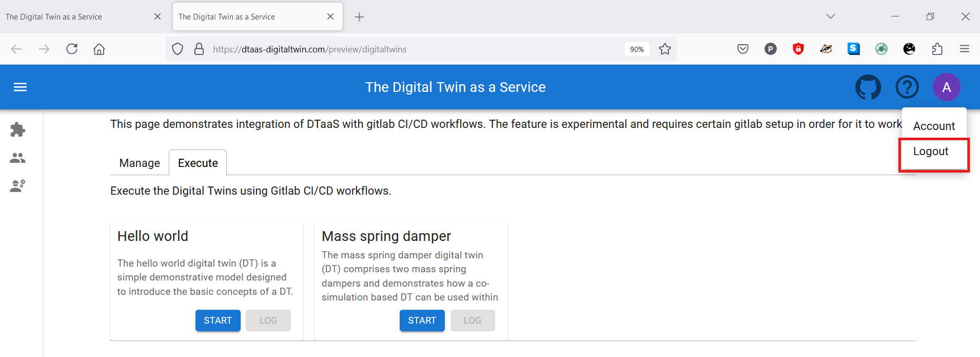Open the people-with-gears sidebar icon
This screenshot has height=357, width=980.
(x=18, y=185)
